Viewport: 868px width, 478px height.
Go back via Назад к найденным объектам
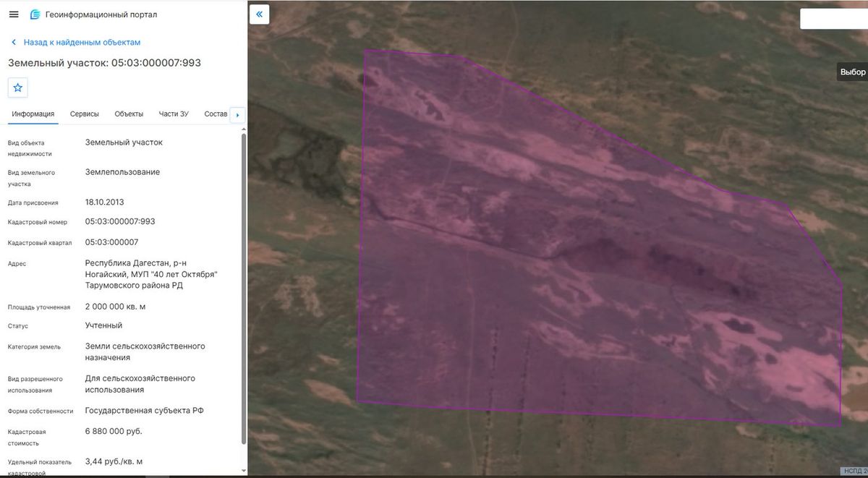pyautogui.click(x=75, y=43)
